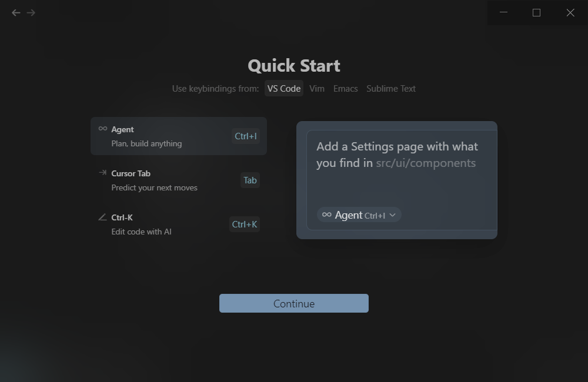Click the infinity icon beside Agent feature

coord(103,129)
